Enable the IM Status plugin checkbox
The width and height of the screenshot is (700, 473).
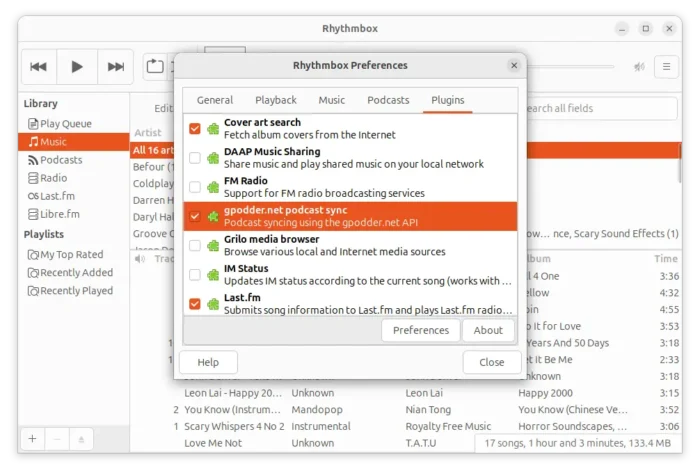pos(195,275)
